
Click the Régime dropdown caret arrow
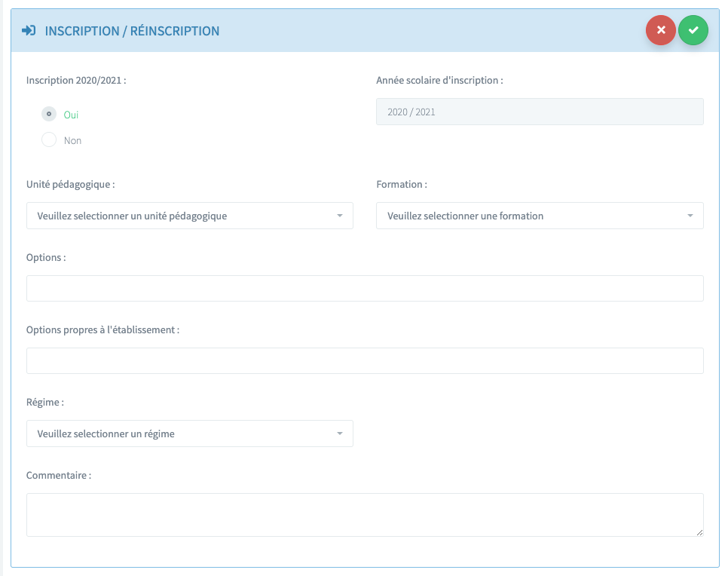(x=340, y=434)
